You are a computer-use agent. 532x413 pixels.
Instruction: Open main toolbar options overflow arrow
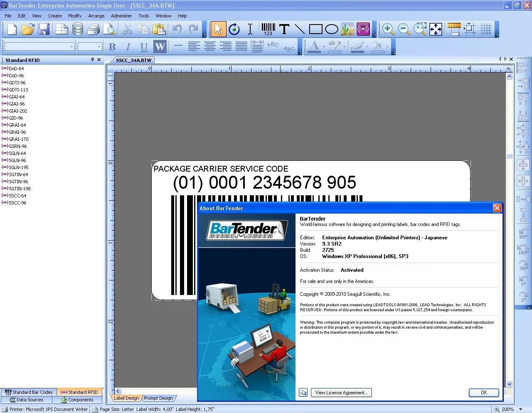click(204, 36)
